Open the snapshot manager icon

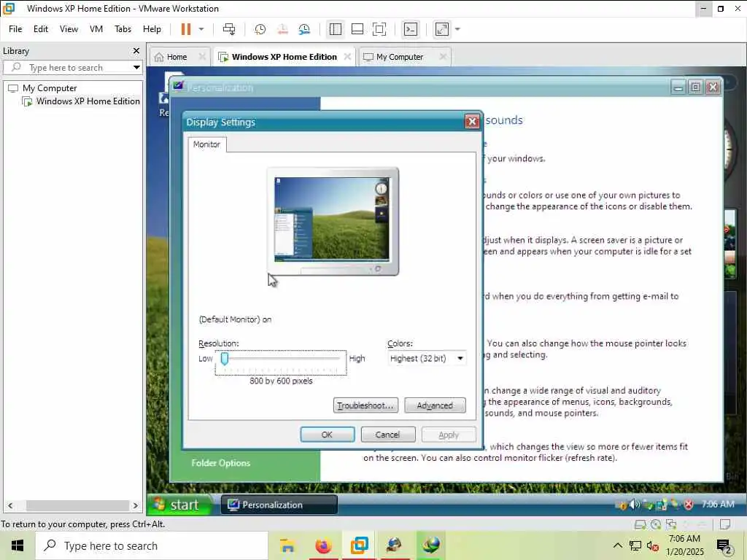coord(304,29)
